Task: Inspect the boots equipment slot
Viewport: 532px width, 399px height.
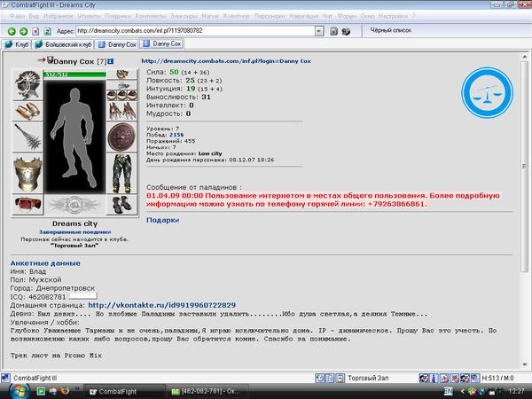Action: pyautogui.click(x=121, y=205)
